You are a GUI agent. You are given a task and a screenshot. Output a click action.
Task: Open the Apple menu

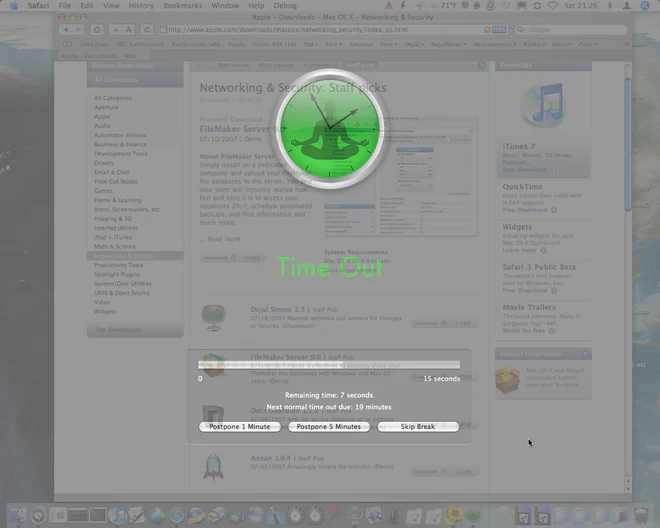click(x=14, y=5)
